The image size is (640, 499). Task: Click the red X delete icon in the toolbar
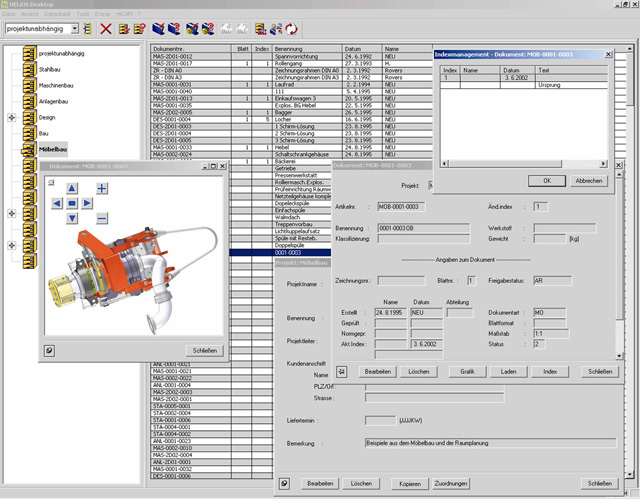pos(106,29)
